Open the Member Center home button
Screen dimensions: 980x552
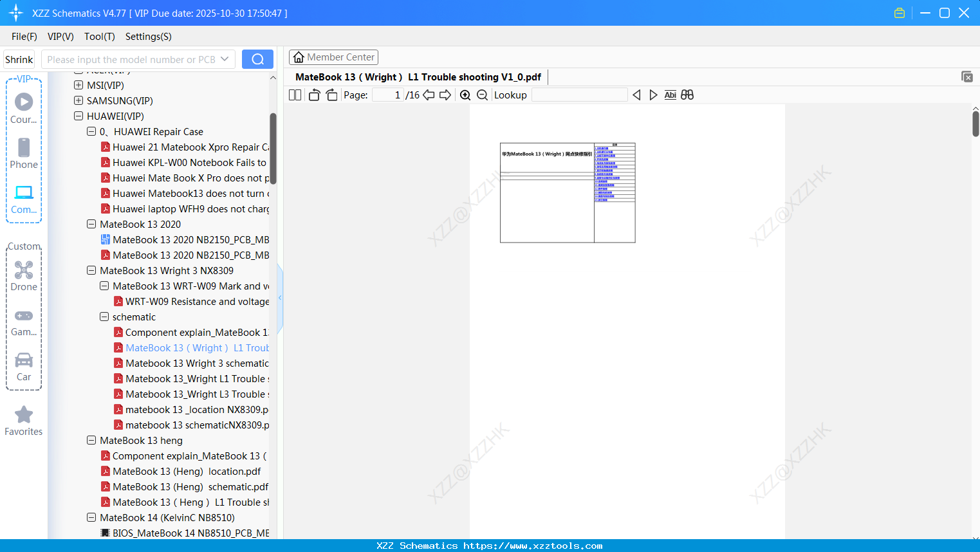click(x=333, y=57)
